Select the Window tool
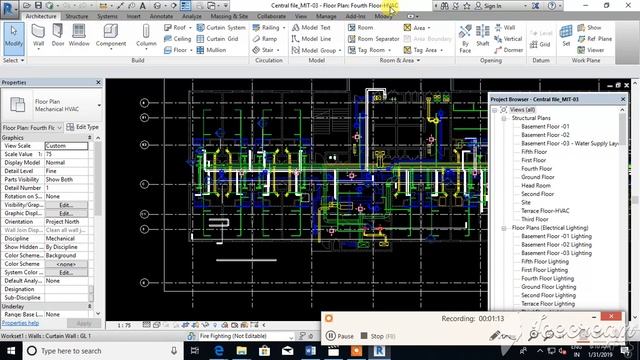This screenshot has width=640, height=360. 79,36
